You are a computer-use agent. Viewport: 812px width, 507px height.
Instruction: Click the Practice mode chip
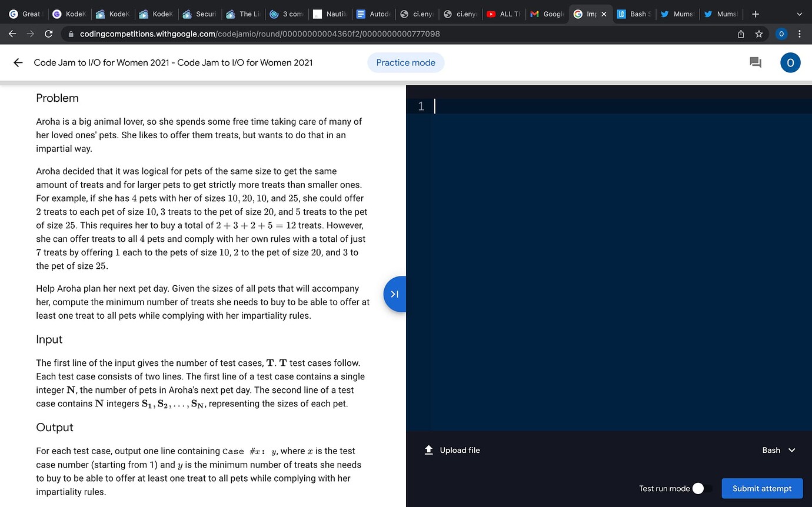click(x=406, y=62)
